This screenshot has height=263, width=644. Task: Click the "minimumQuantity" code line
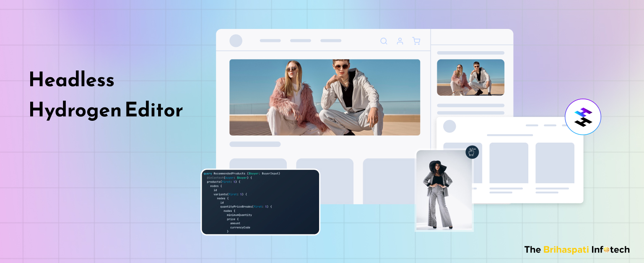click(239, 215)
